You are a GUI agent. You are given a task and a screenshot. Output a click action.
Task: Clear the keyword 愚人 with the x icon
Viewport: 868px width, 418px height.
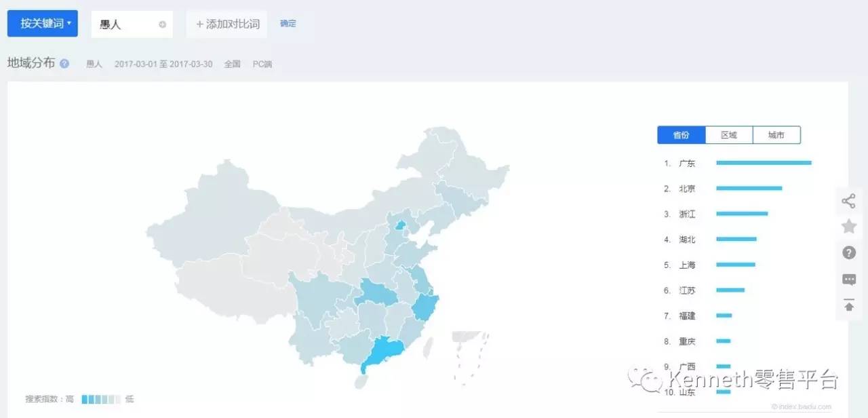click(x=163, y=24)
